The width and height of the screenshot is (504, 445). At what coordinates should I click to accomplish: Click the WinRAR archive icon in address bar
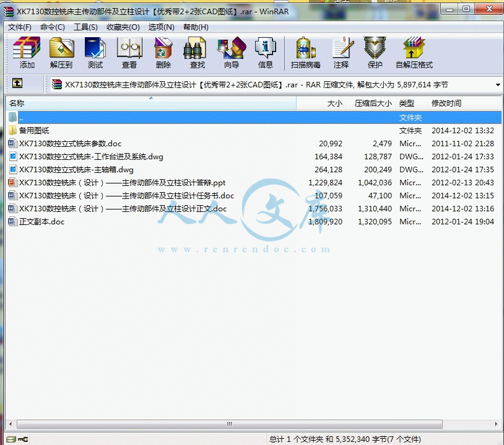56,85
